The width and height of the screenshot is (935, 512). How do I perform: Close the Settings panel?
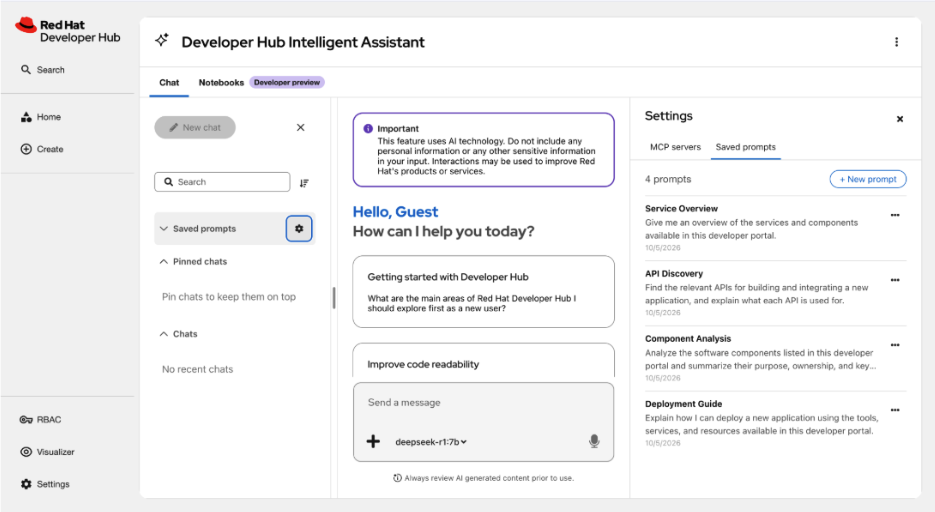coord(900,119)
